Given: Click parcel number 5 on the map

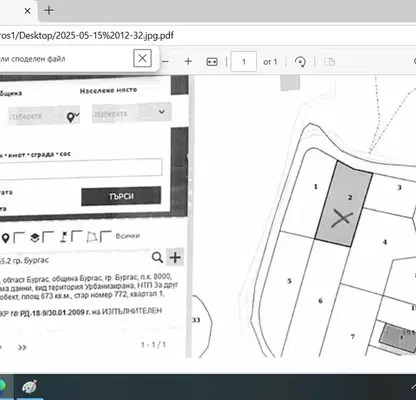Looking at the screenshot, I should [289, 281].
